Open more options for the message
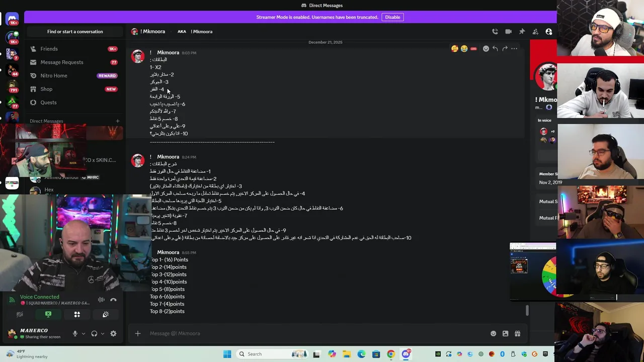 click(514, 49)
